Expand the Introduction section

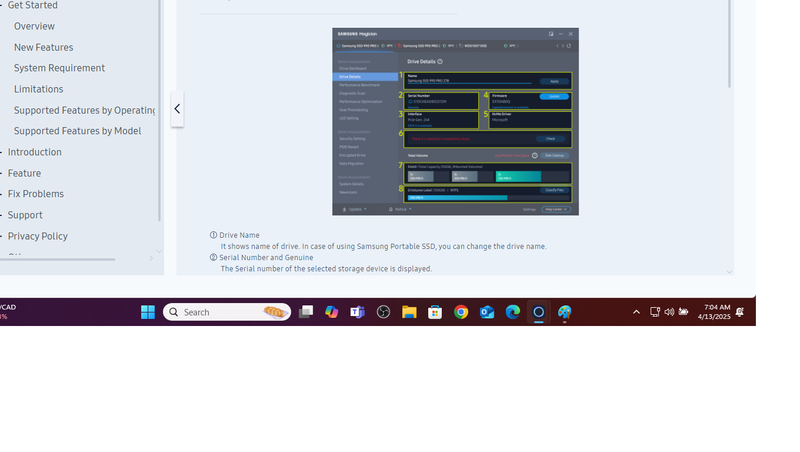pyautogui.click(x=34, y=152)
